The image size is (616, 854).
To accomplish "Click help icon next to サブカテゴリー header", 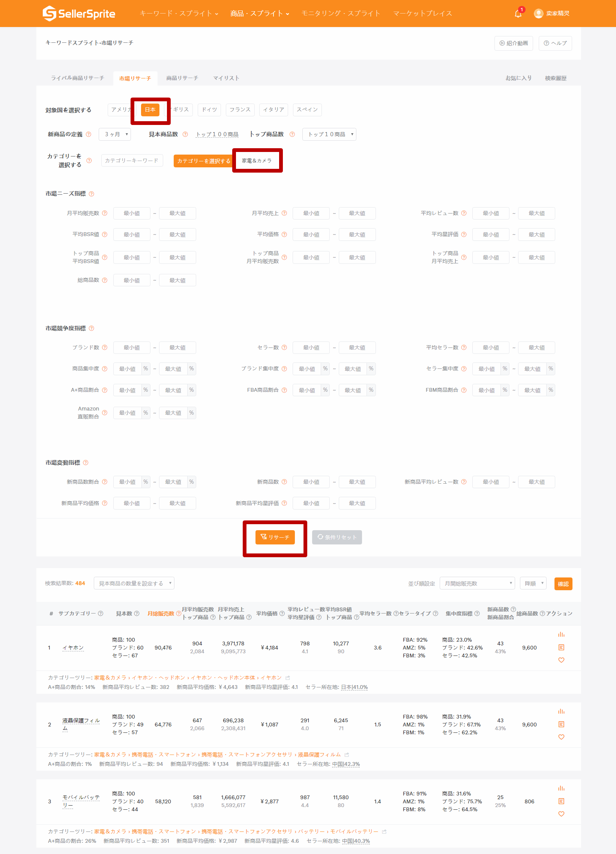I will tap(101, 613).
